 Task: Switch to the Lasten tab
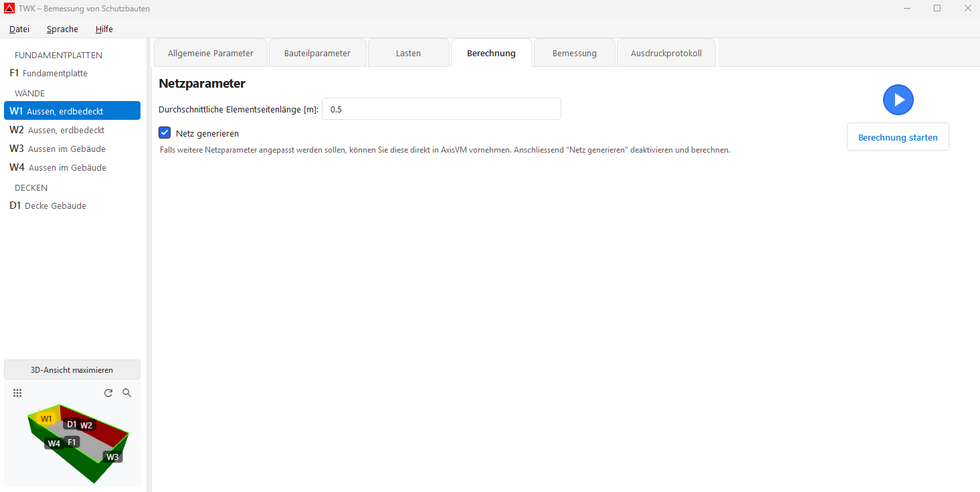408,52
